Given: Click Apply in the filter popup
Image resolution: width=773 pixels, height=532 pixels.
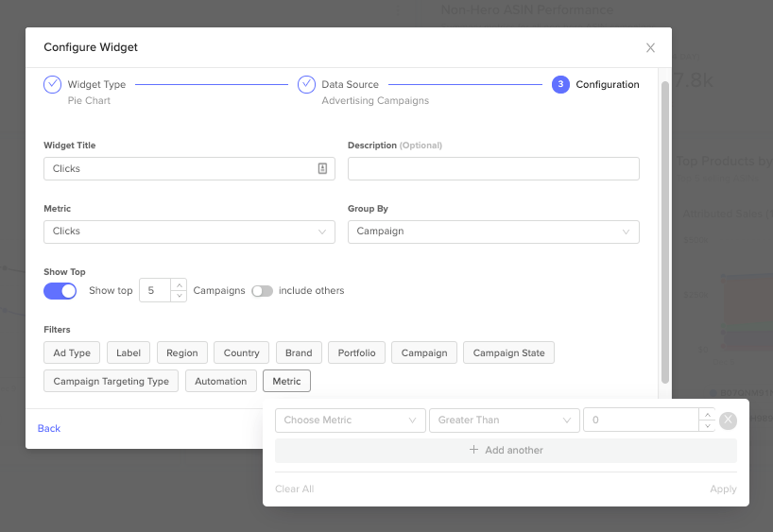Looking at the screenshot, I should [x=723, y=489].
